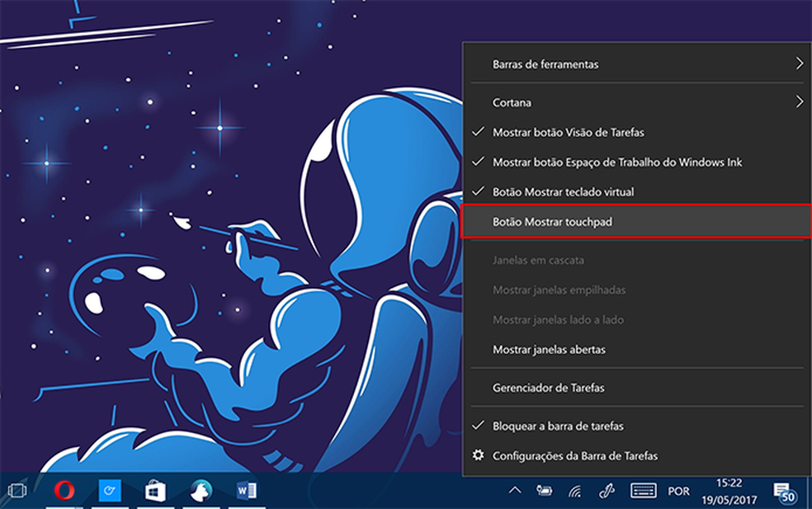The height and width of the screenshot is (509, 812).
Task: Uncheck Mostrar botão Espaço de Trabalho do Windows Ink
Action: (637, 163)
